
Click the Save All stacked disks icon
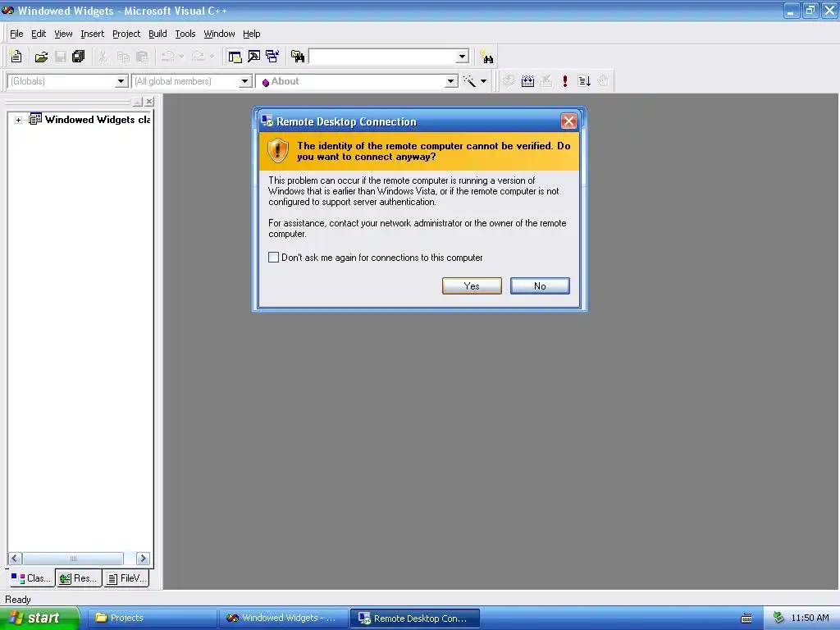pyautogui.click(x=78, y=57)
